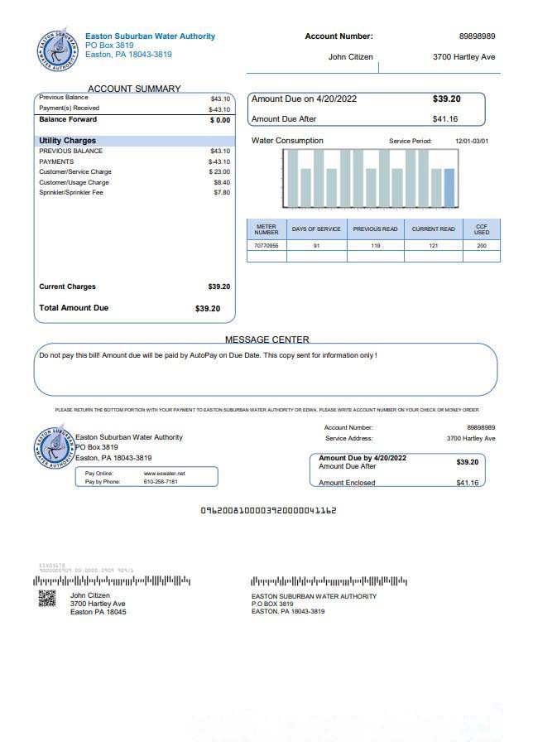533x756 pixels.
Task: Click the ACCOUNT SUMMARY heading
Action: click(134, 89)
